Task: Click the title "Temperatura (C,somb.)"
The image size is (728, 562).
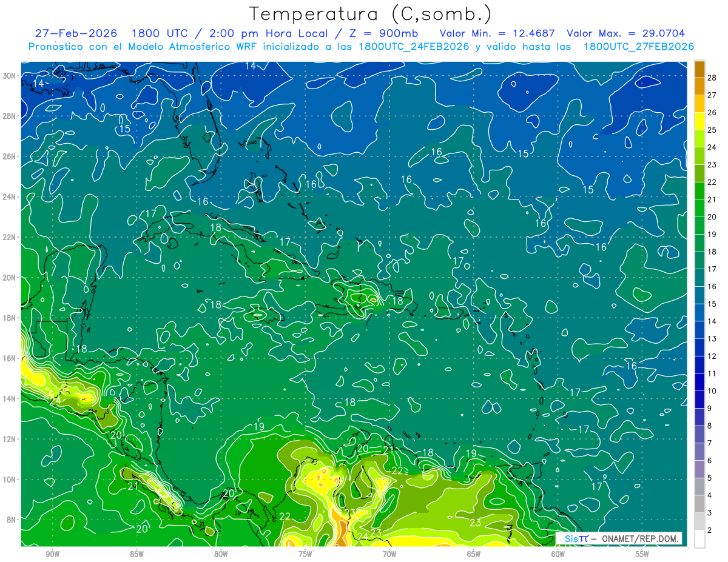Action: point(371,13)
